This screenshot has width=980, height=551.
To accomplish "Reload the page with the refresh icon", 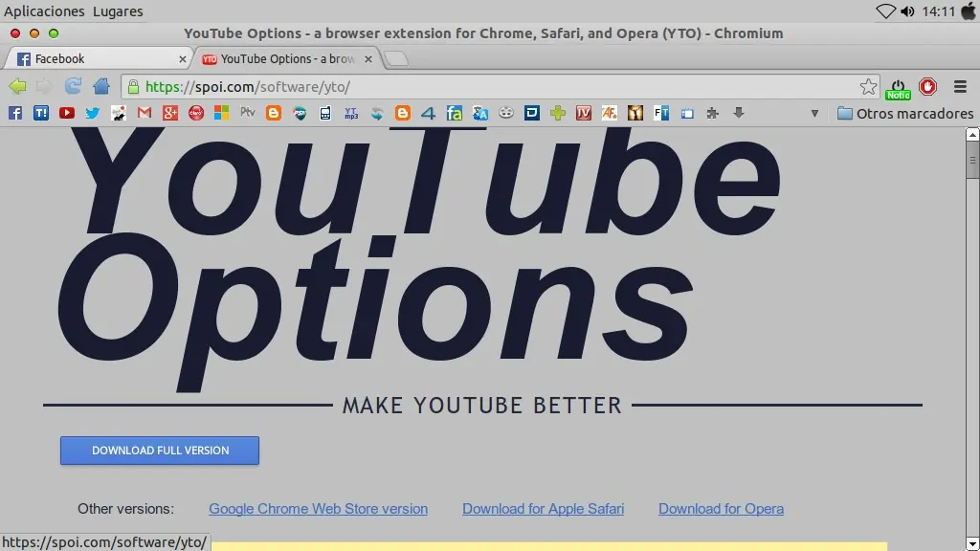I will click(x=73, y=85).
